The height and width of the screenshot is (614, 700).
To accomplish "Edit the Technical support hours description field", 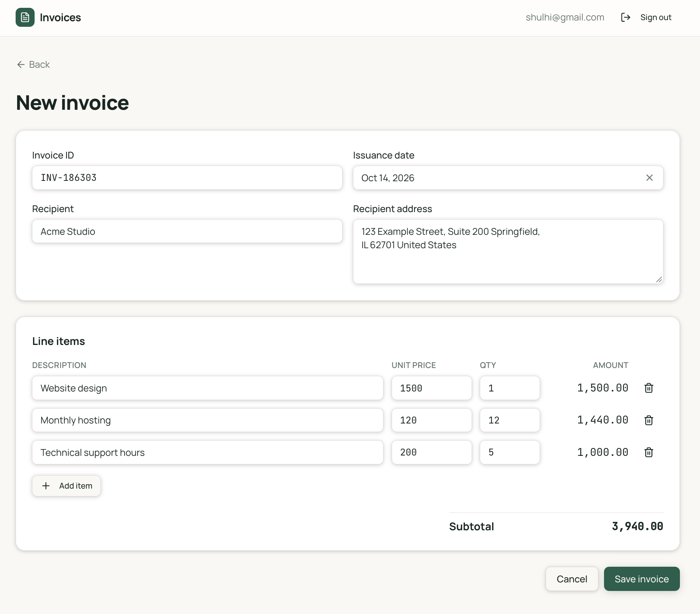I will coord(208,452).
